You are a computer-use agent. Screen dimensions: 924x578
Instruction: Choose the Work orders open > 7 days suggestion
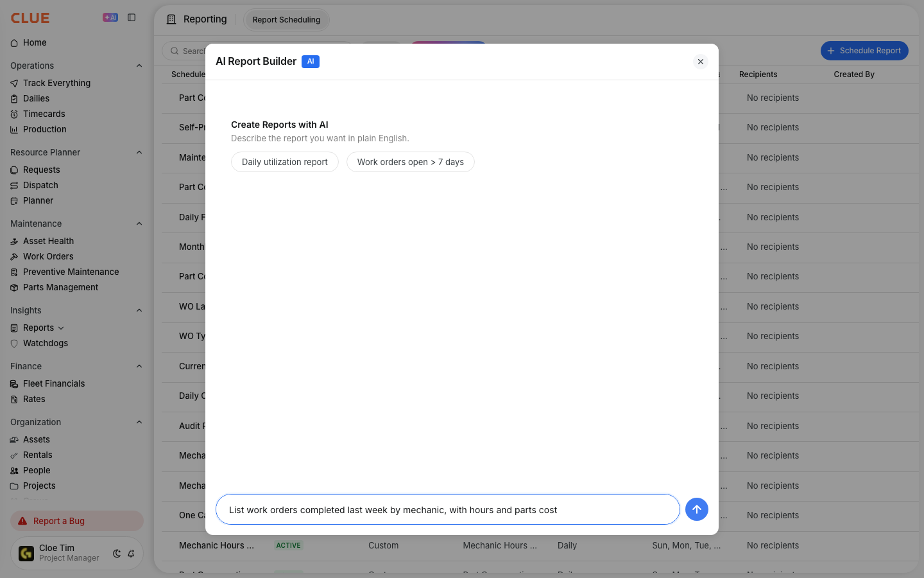coord(411,162)
